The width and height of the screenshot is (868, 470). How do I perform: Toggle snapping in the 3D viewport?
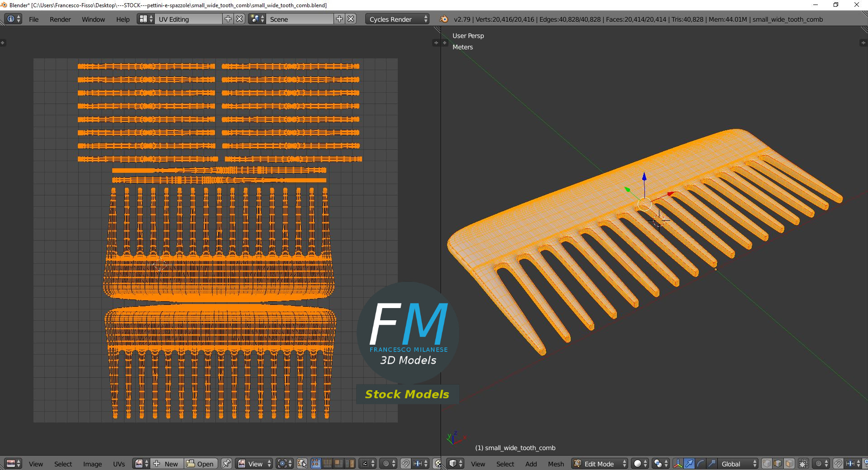(838, 464)
